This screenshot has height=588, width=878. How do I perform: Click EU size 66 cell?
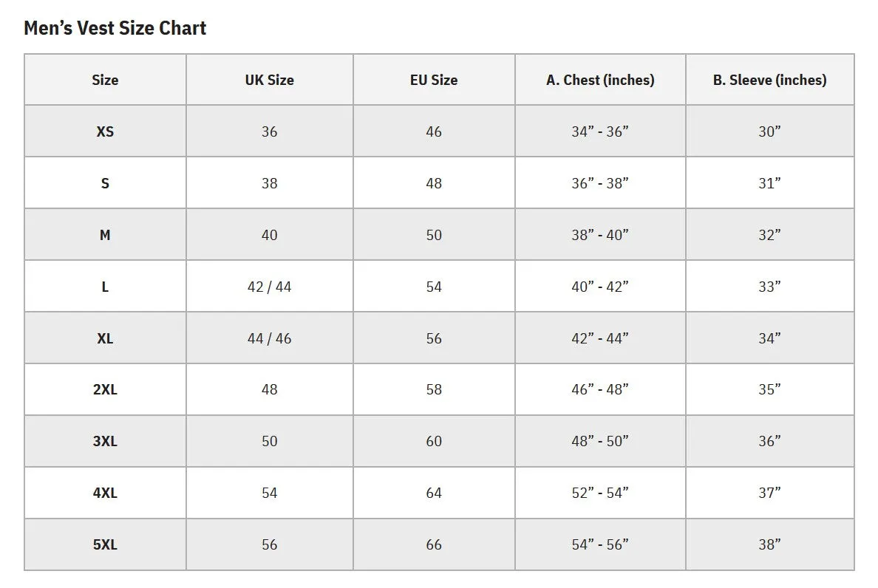pos(434,544)
